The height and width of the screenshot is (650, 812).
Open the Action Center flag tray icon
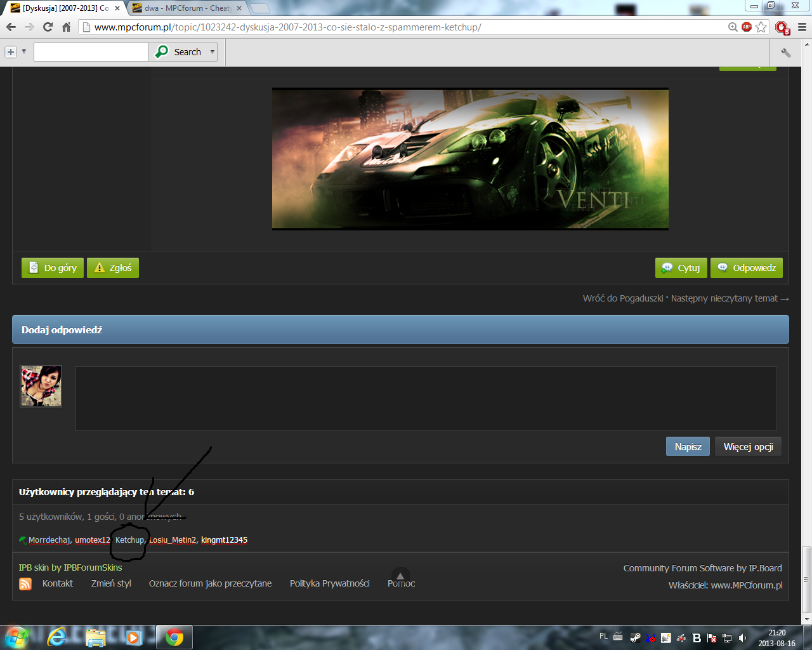(712, 638)
